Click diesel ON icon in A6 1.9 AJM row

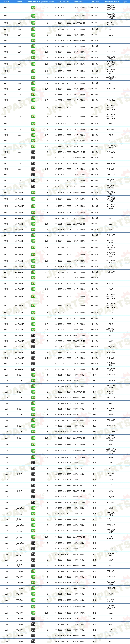(33, 158)
